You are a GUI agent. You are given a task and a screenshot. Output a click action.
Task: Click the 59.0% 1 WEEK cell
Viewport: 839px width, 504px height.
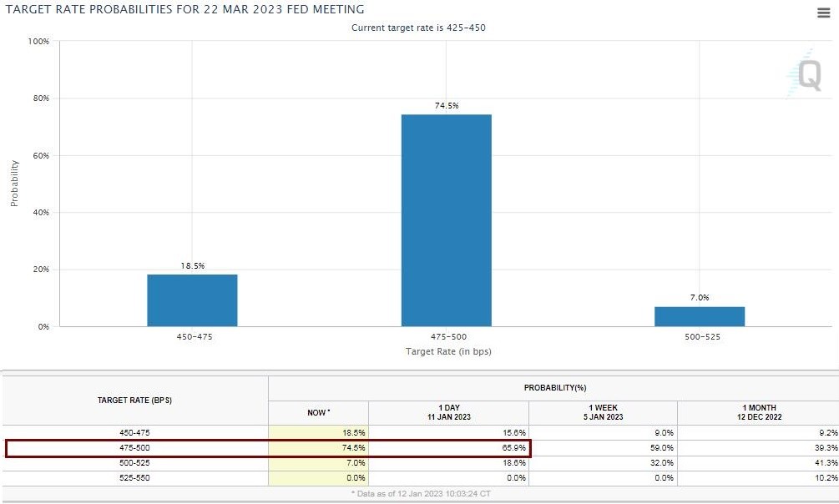tap(603, 448)
